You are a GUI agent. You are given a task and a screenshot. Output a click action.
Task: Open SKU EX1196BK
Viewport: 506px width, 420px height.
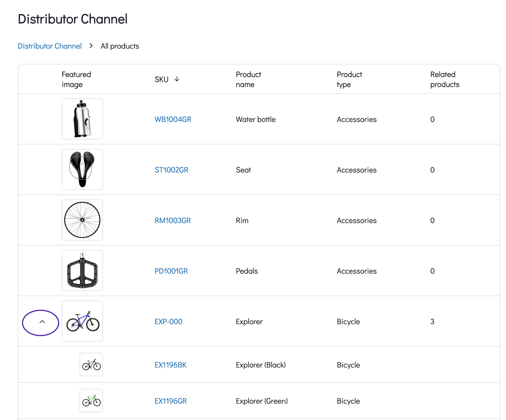[170, 365]
